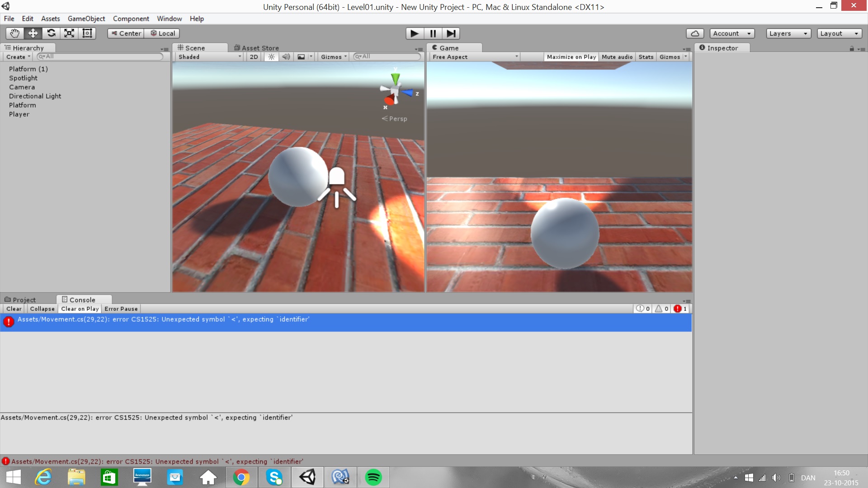Toggle Local handle rotation
The image size is (868, 488).
(x=162, y=33)
